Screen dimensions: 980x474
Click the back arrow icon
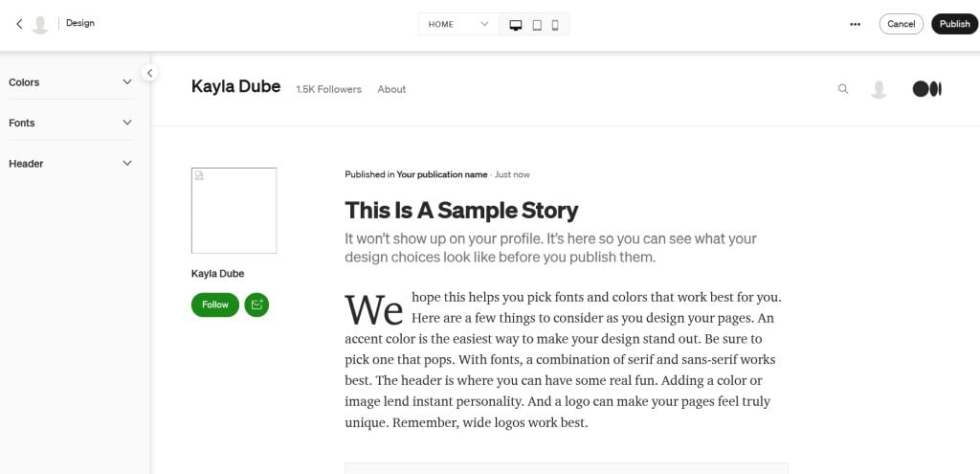(19, 24)
